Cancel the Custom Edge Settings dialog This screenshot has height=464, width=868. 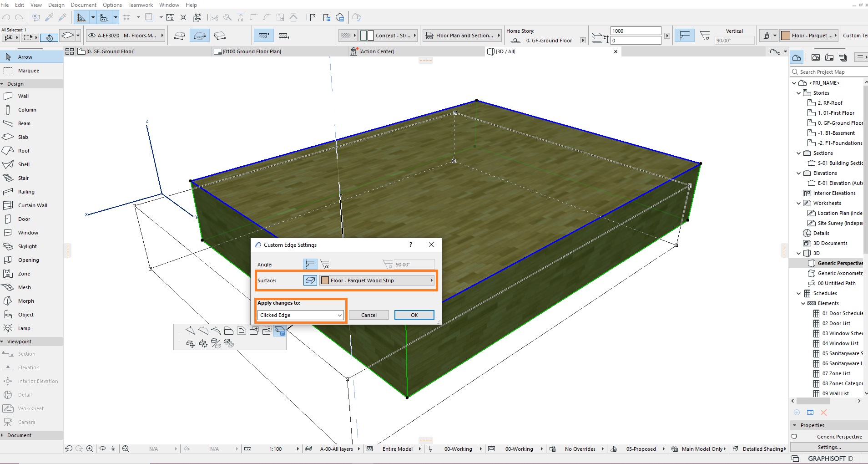pyautogui.click(x=369, y=315)
